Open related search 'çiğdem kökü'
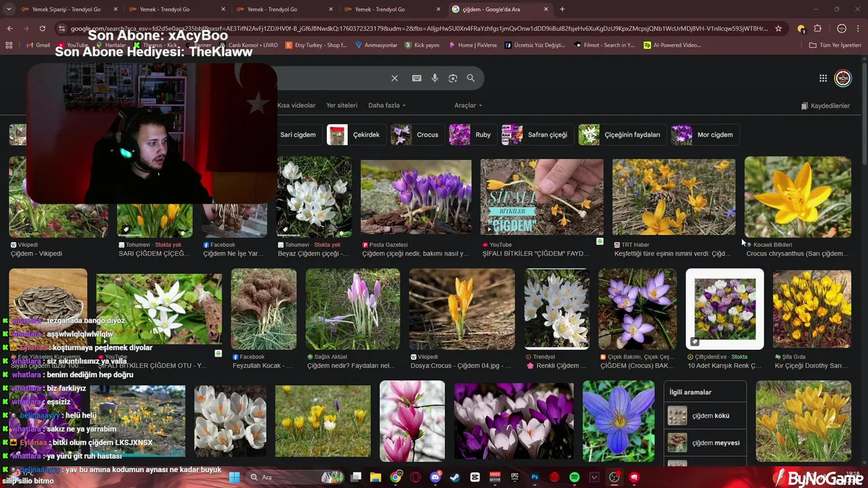This screenshot has width=868, height=488. (705, 415)
